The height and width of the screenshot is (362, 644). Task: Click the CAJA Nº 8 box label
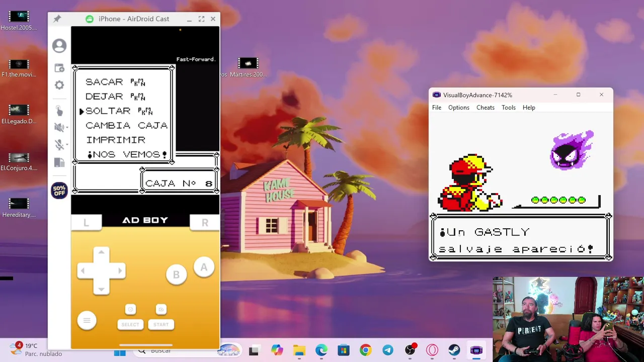(179, 184)
